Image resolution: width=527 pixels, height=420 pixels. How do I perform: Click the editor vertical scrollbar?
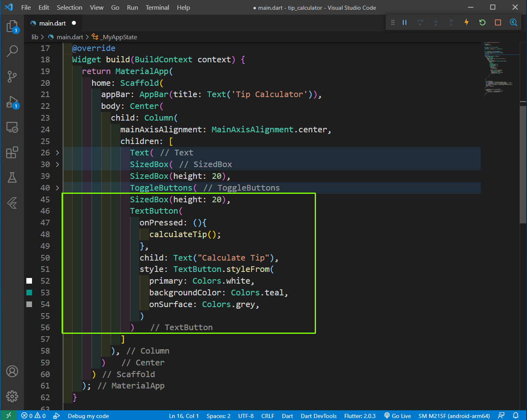pos(523,164)
